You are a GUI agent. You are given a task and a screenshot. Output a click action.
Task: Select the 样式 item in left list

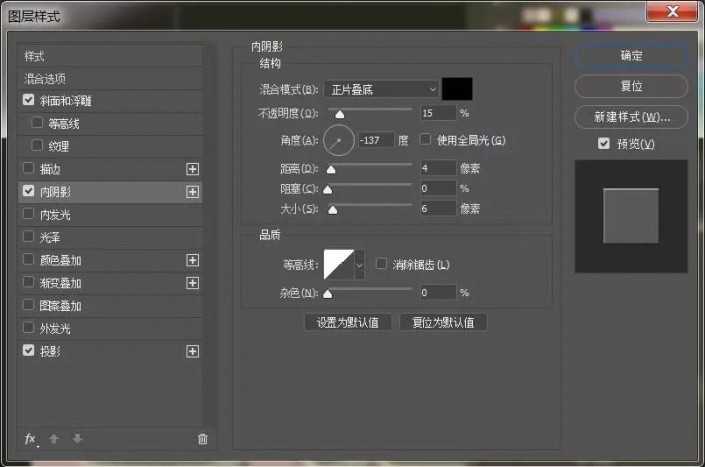(x=35, y=56)
